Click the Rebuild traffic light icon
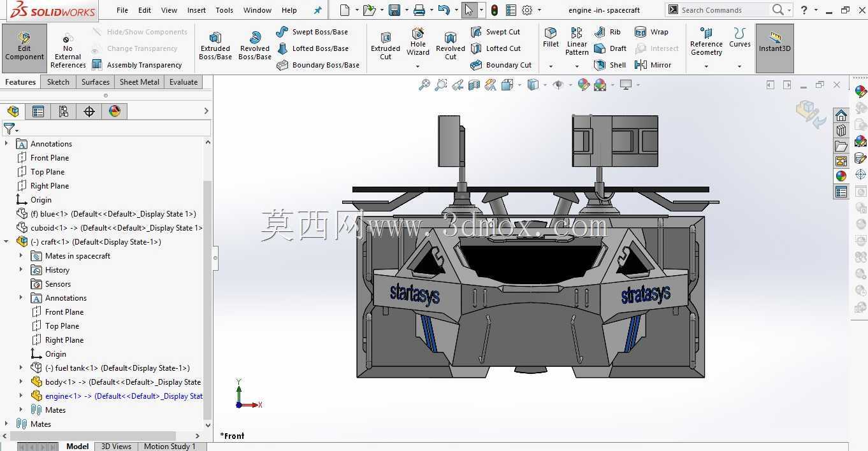 pyautogui.click(x=495, y=10)
